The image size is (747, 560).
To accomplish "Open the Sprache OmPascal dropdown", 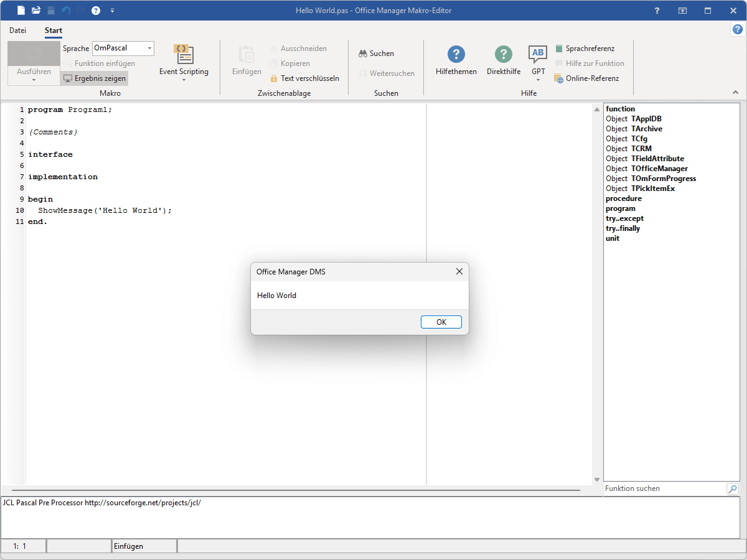I will tap(149, 49).
